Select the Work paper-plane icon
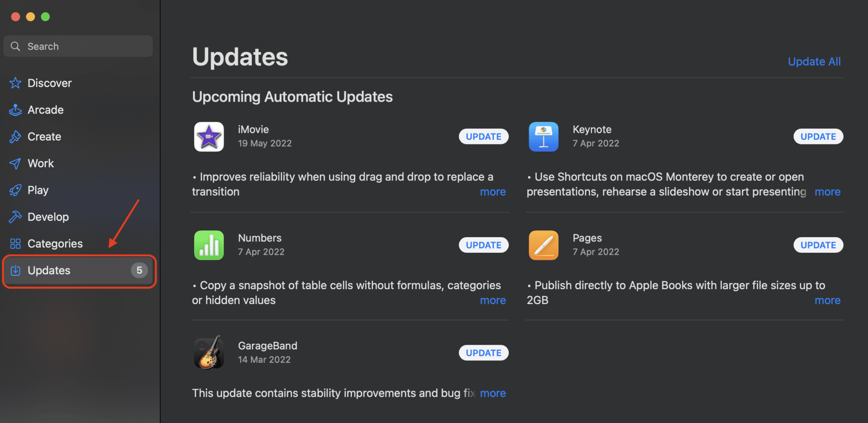The height and width of the screenshot is (423, 868). [x=15, y=163]
